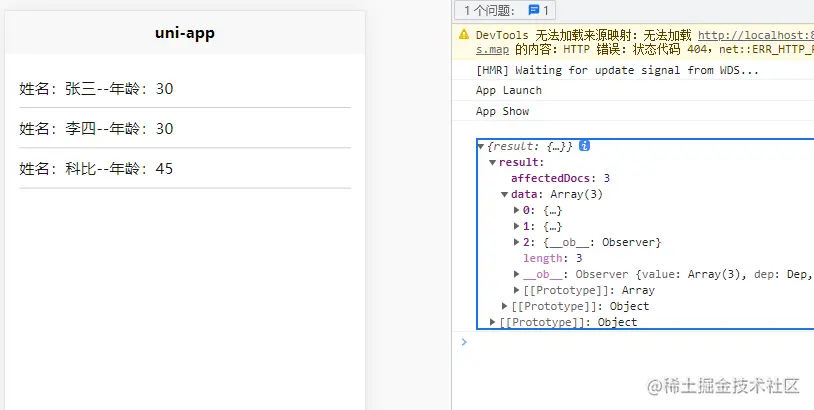This screenshot has width=814, height=410.
Task: Expand item 2: {__ob__: Observer}
Action: pyautogui.click(x=517, y=242)
